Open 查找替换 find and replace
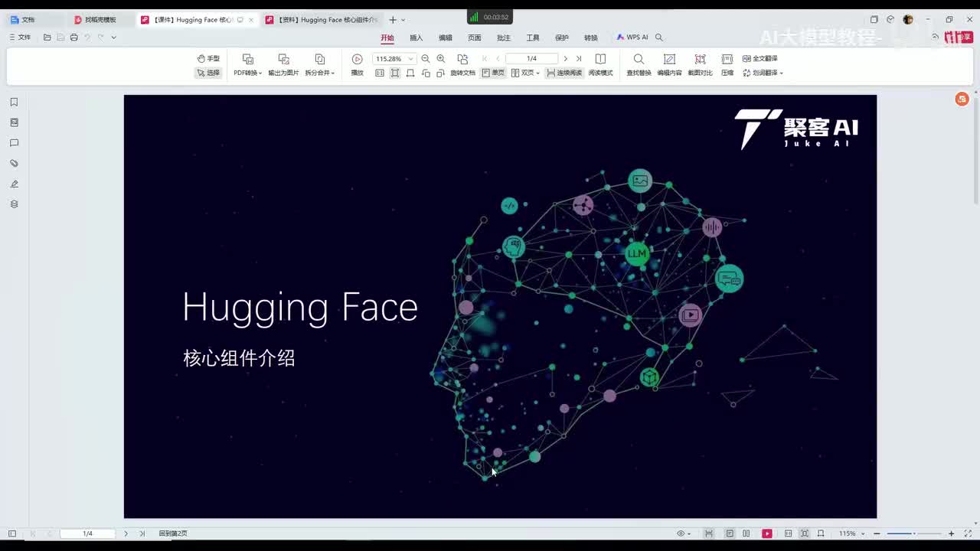The image size is (980, 551). point(639,64)
